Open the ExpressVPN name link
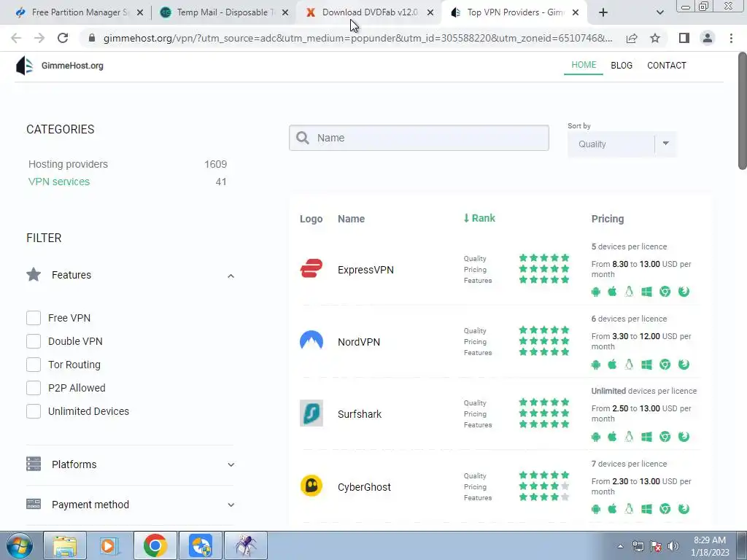Viewport: 747px width, 560px height. 365,270
